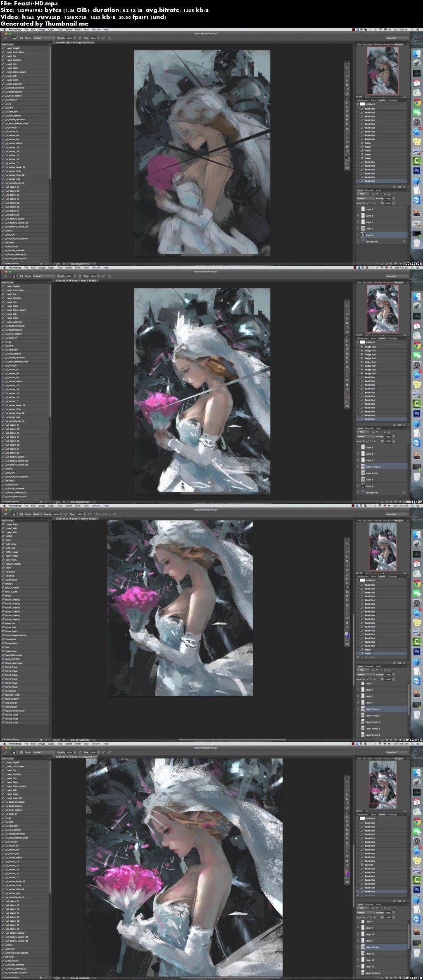This screenshot has height=980, width=423.
Task: Open foreground color swatch in 00:27:06 frame
Action: pyautogui.click(x=346, y=157)
